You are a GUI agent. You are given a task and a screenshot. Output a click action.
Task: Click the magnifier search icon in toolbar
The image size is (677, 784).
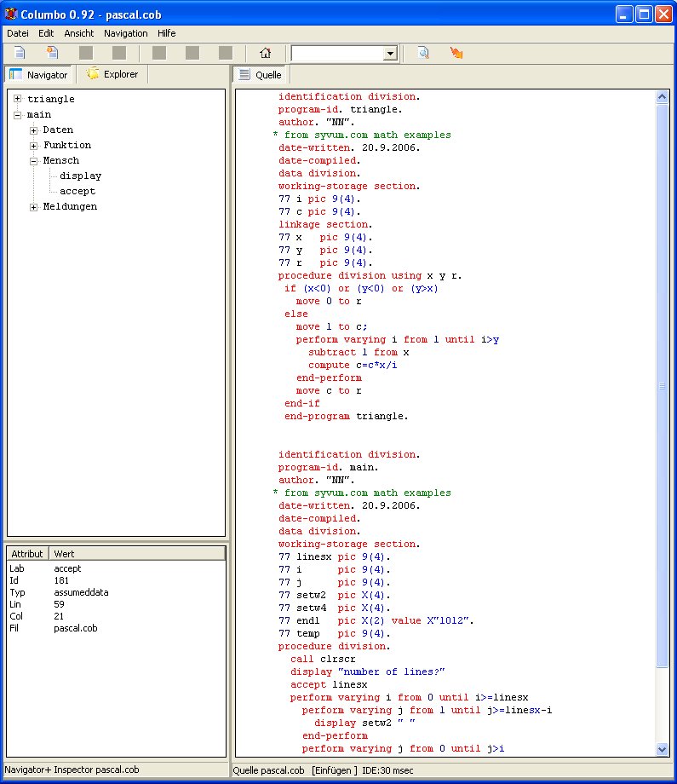pyautogui.click(x=423, y=53)
